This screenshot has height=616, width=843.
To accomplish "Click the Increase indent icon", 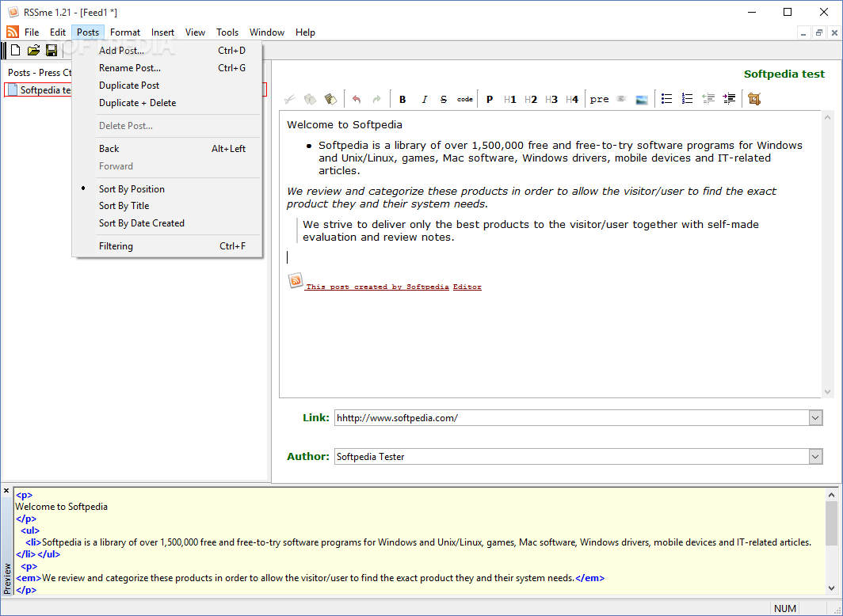I will [729, 99].
